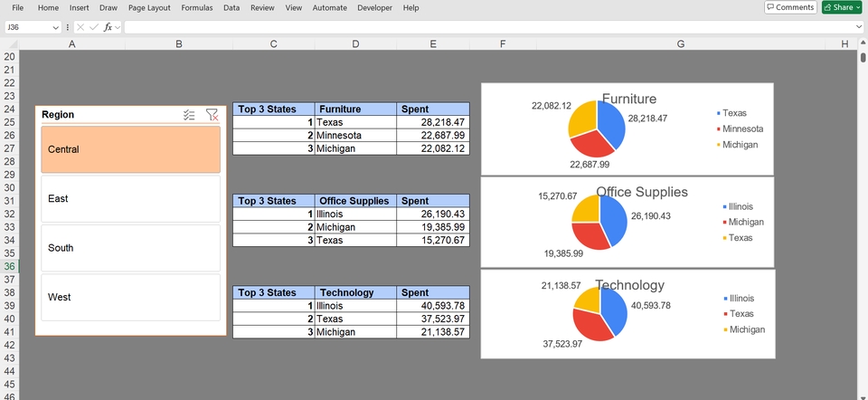Switch to the Home tab

tap(48, 8)
